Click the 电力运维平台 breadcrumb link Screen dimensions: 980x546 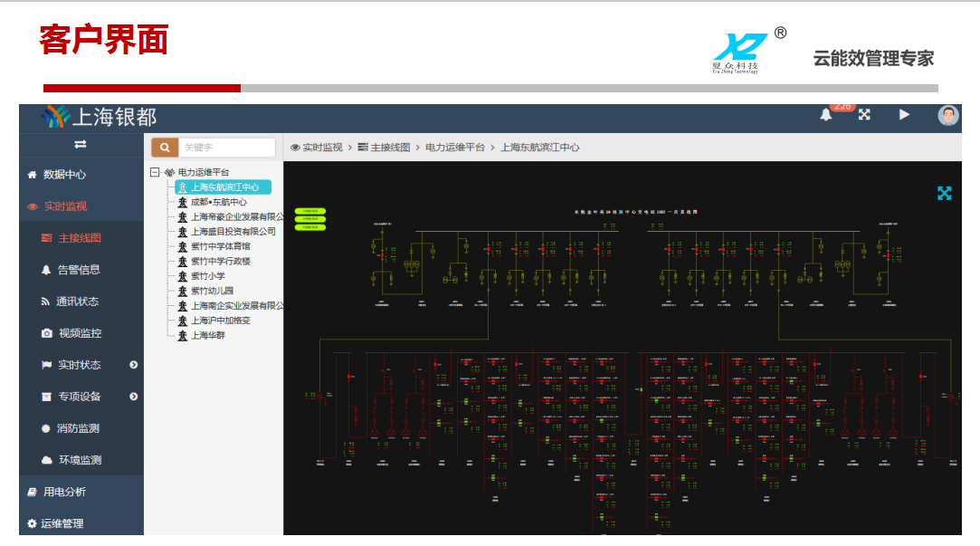point(455,148)
